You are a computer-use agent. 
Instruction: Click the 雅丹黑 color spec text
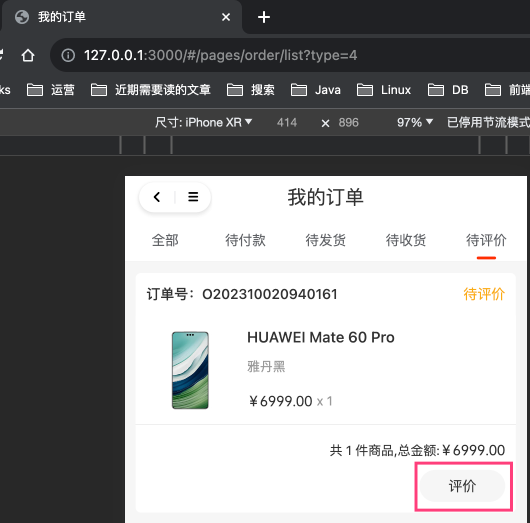(266, 366)
